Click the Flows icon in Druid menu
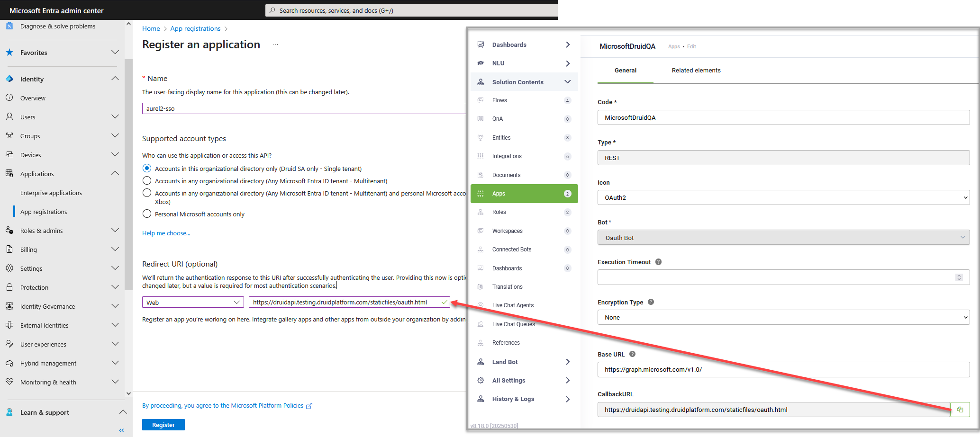Viewport: 980px width, 437px height. point(481,100)
